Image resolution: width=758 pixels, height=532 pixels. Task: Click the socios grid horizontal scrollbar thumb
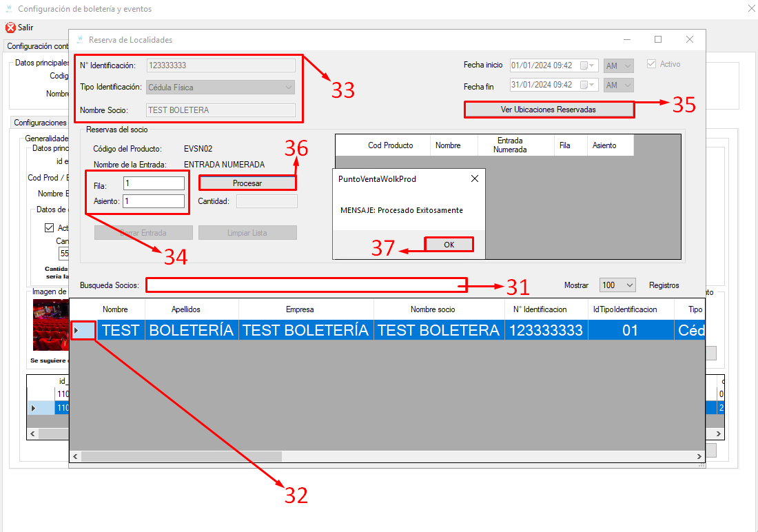coord(182,456)
